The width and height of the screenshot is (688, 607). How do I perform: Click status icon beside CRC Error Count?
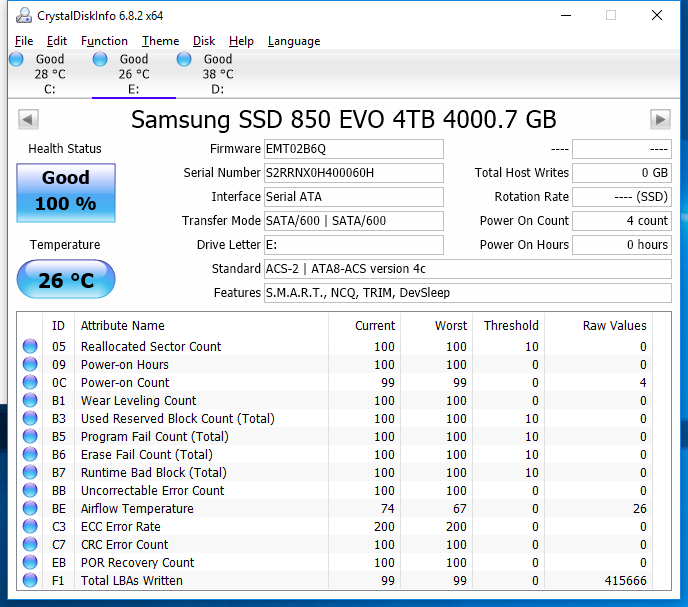(x=30, y=545)
